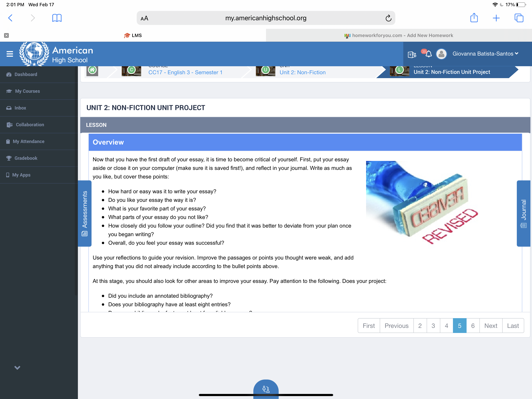Expand the Journal side panel

pos(523,213)
